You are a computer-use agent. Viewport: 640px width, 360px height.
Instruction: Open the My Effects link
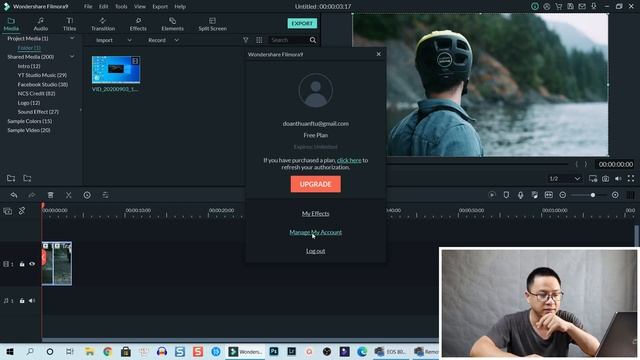pos(316,213)
